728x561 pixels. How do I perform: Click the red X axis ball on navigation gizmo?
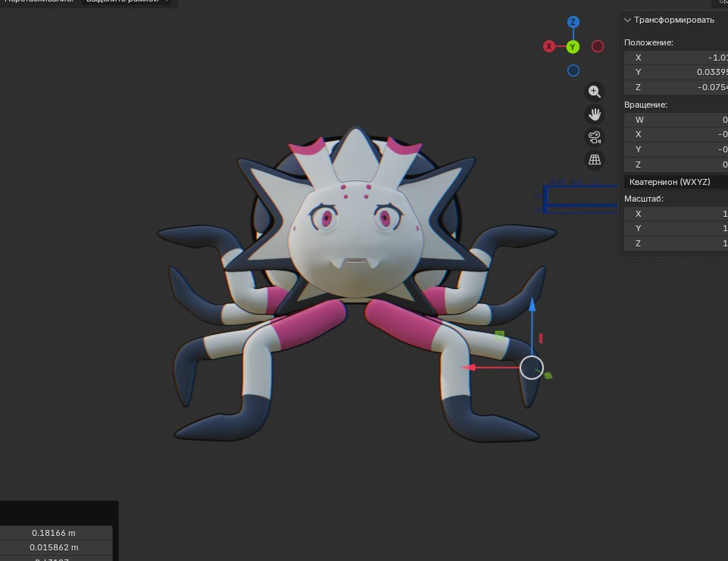(x=548, y=46)
